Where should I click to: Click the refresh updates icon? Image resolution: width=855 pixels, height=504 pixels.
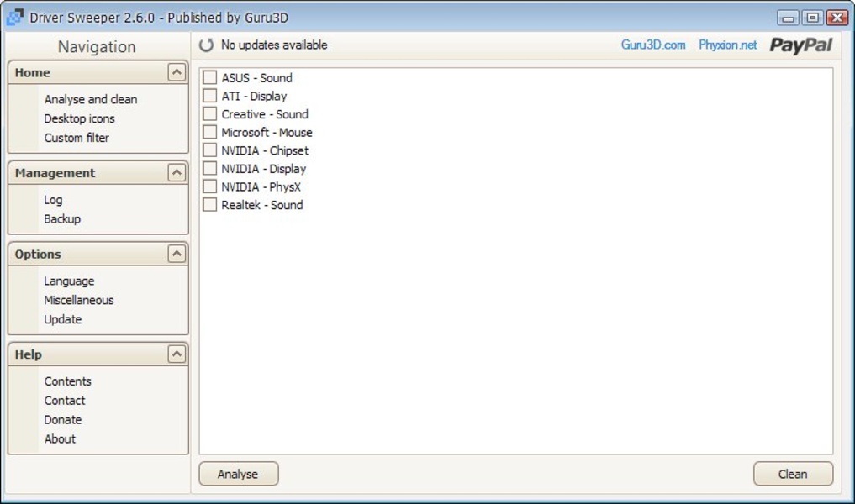coord(206,45)
